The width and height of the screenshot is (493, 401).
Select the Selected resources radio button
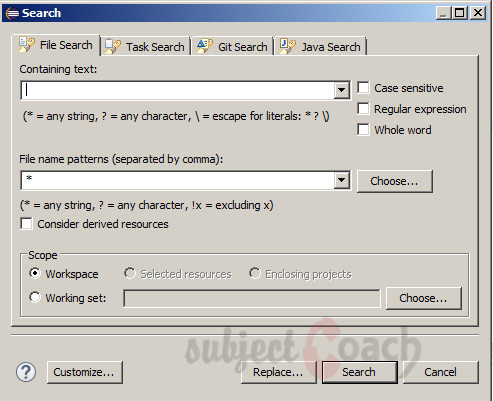(x=130, y=273)
